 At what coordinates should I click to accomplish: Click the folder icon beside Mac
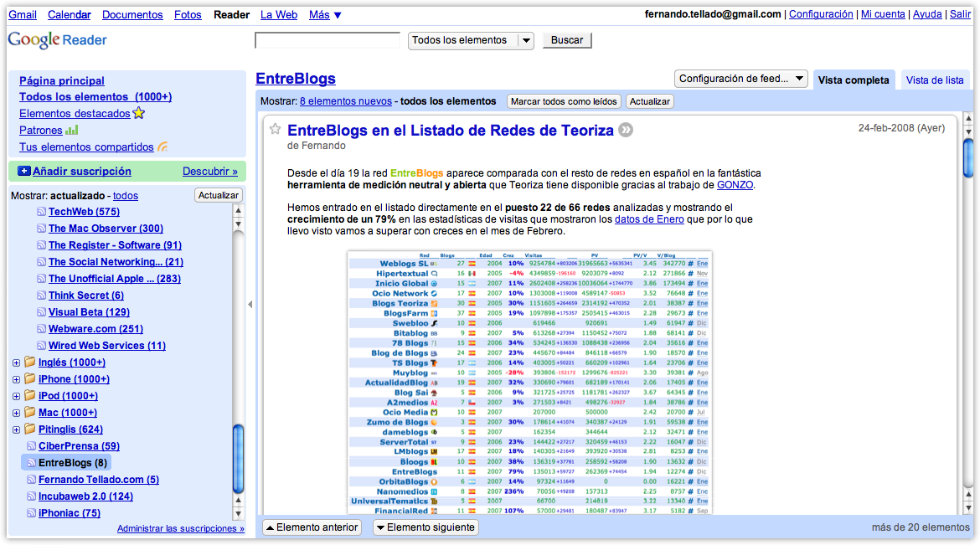(x=29, y=413)
